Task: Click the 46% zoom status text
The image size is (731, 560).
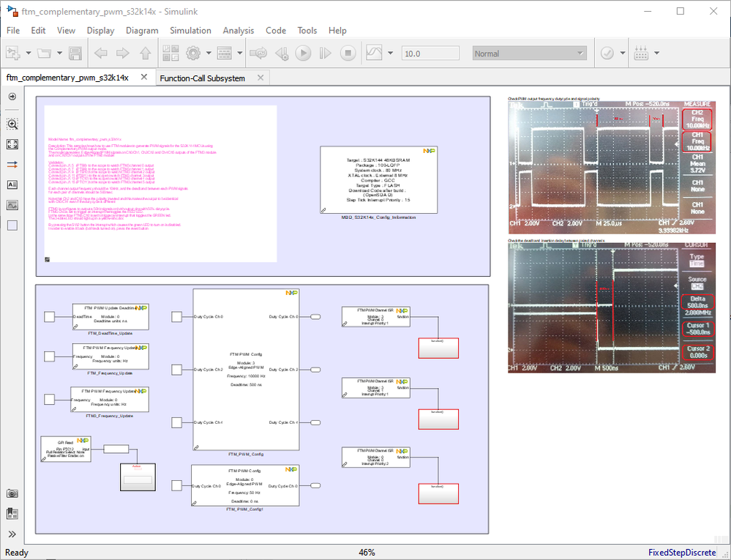Action: 367,553
